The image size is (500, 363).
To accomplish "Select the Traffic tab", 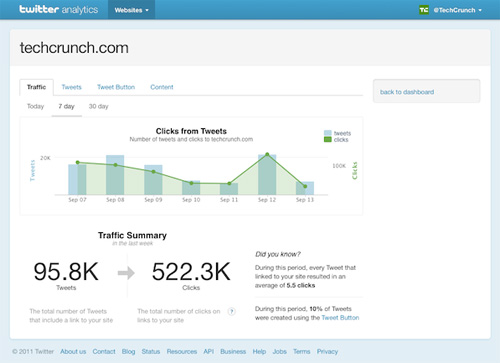I will point(36,87).
